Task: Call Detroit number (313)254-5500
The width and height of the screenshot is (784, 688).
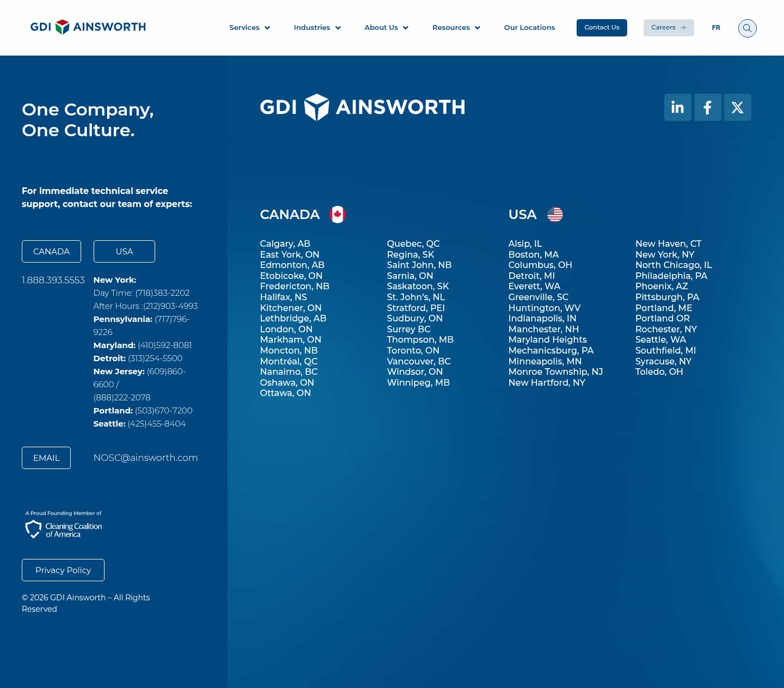Action: (155, 358)
